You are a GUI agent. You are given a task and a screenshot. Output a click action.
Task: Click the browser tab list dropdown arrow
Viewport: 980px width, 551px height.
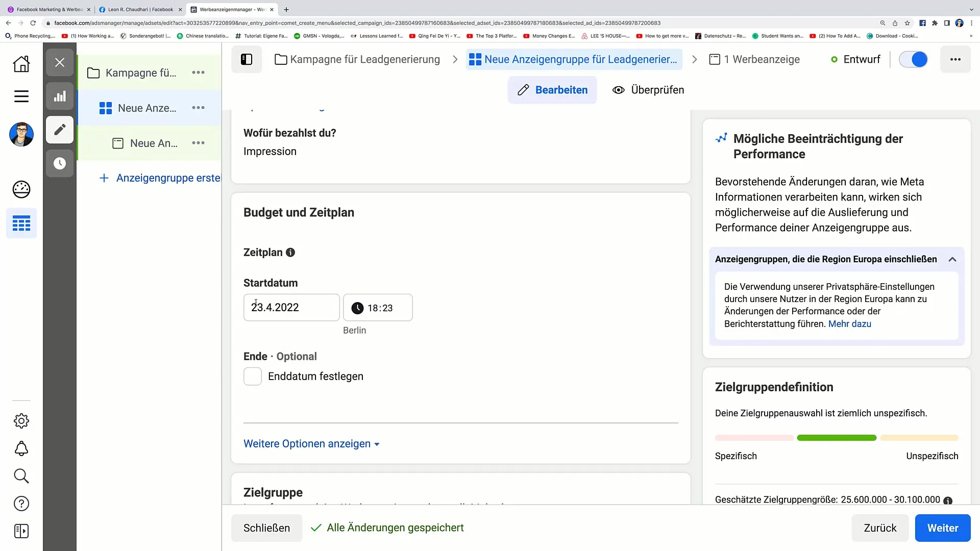(971, 9)
